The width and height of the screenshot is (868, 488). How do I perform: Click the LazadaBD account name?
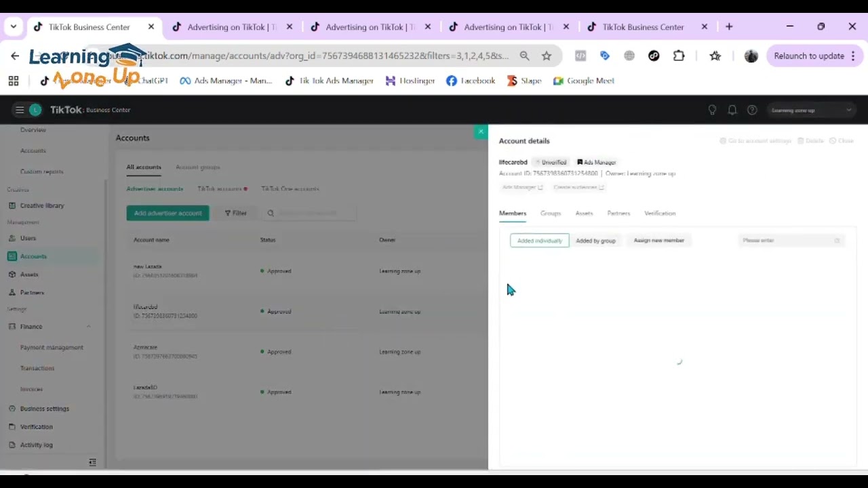pos(145,388)
